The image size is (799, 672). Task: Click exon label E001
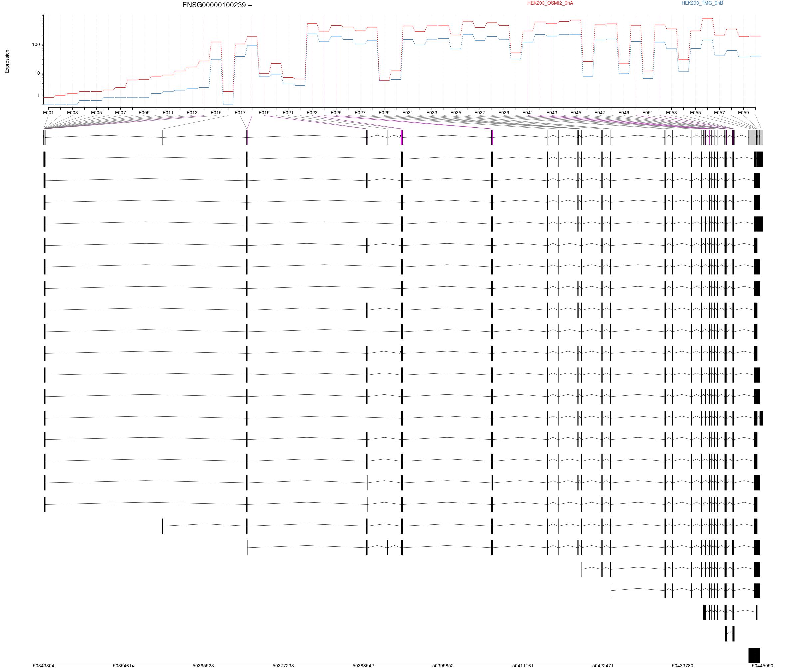pos(48,113)
